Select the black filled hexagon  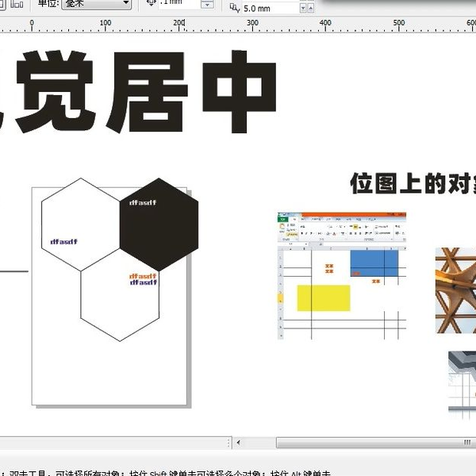tap(159, 225)
